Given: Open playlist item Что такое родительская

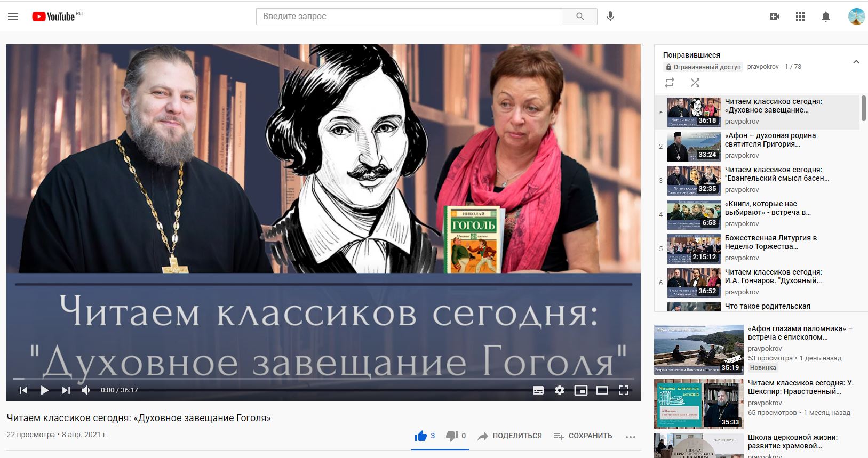Looking at the screenshot, I should pos(757,307).
